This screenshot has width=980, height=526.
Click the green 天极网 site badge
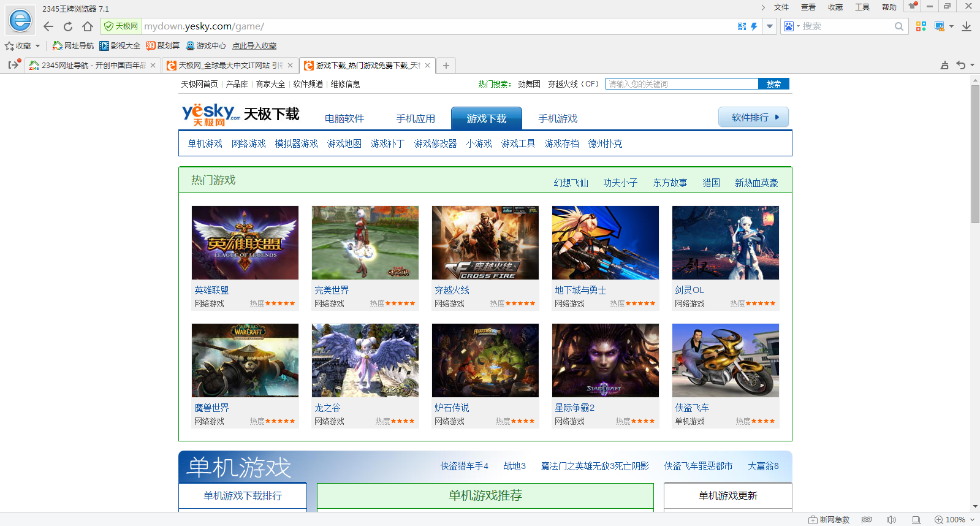tap(121, 26)
